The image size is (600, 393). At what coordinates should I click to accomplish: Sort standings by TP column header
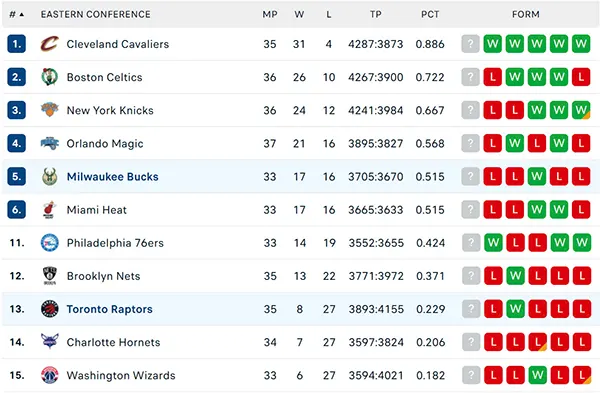(x=375, y=14)
